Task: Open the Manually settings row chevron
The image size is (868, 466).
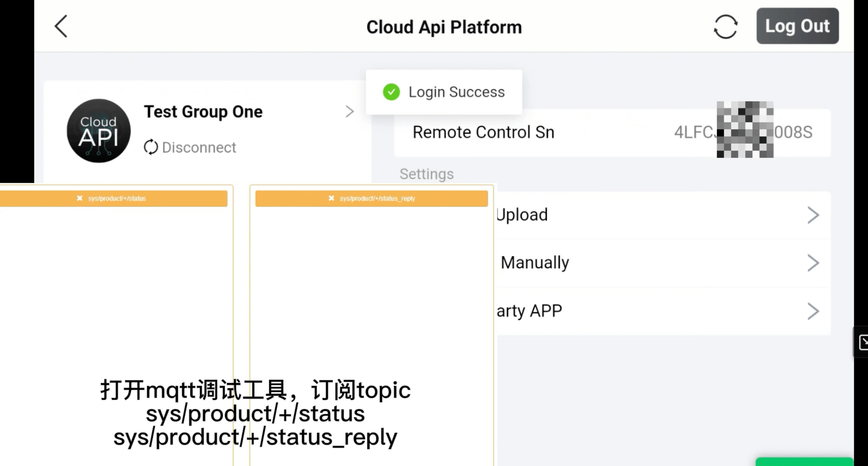Action: [813, 263]
